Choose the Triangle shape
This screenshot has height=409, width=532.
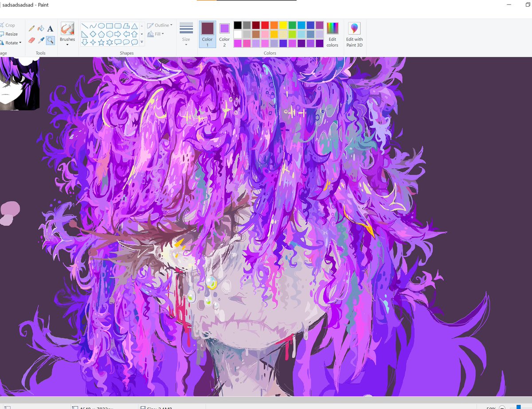134,26
